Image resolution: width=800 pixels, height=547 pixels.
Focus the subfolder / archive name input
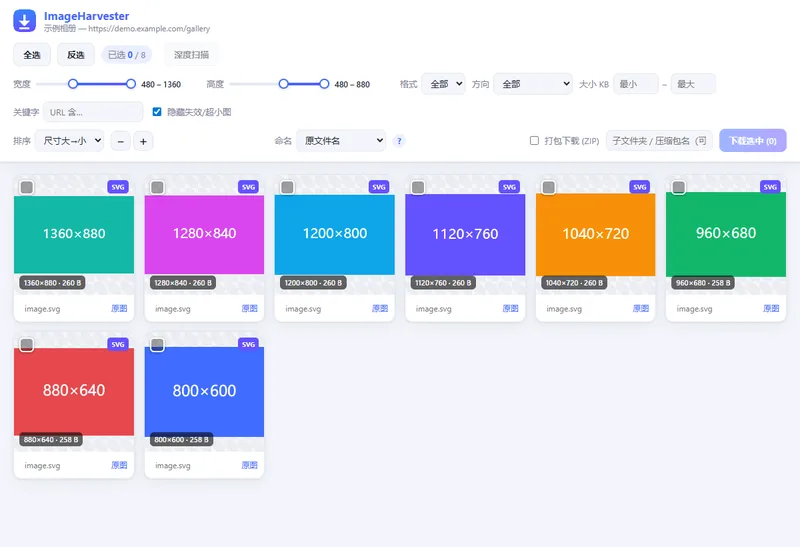[659, 140]
